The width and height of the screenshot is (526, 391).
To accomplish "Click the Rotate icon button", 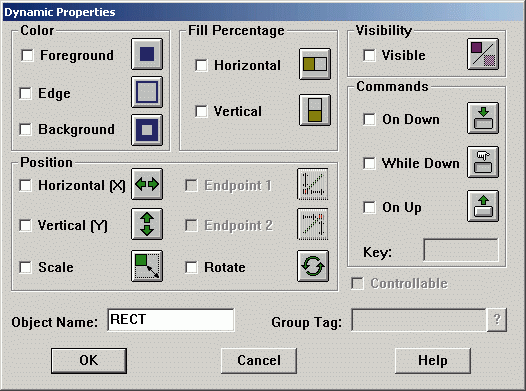I will point(313,266).
